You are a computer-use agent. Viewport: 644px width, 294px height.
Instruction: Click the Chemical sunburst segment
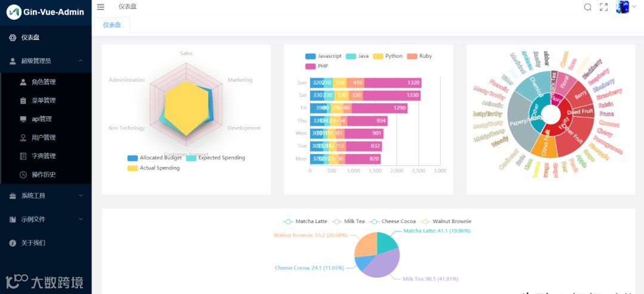pos(535,85)
